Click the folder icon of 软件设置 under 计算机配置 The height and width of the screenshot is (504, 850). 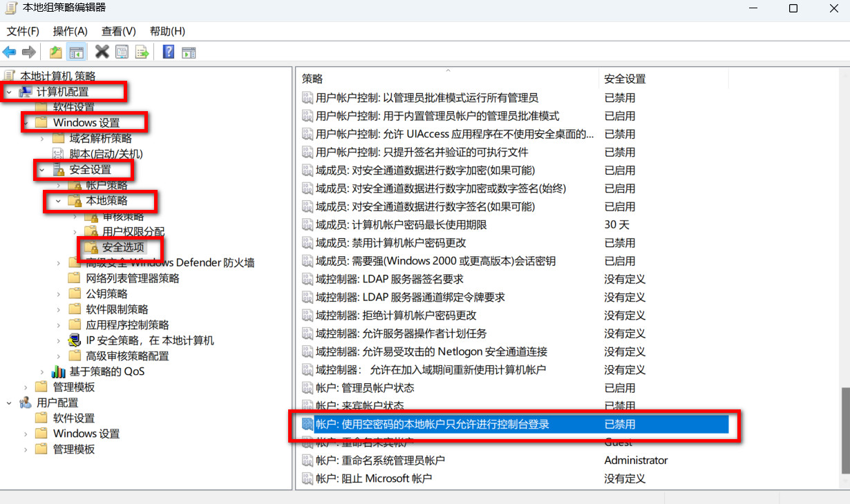(x=41, y=107)
